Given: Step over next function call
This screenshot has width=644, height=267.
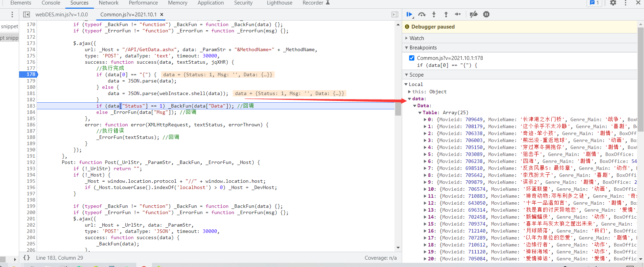Looking at the screenshot, I should pos(422,14).
